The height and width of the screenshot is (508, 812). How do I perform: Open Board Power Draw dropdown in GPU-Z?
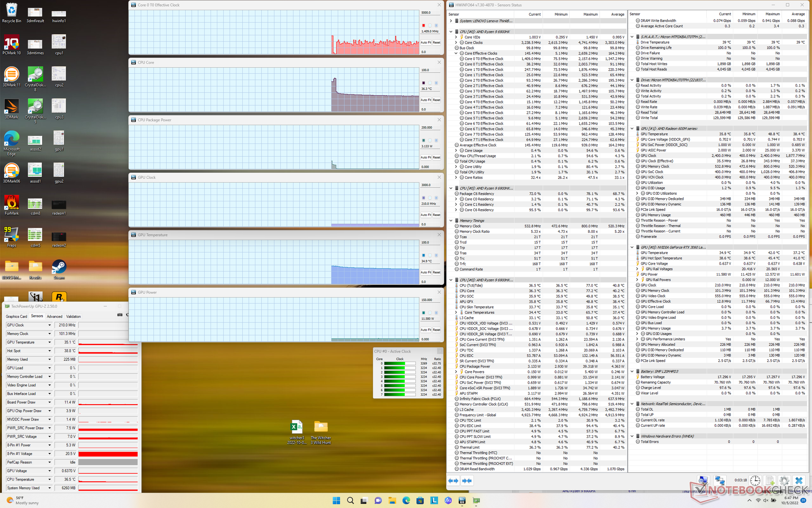point(49,402)
